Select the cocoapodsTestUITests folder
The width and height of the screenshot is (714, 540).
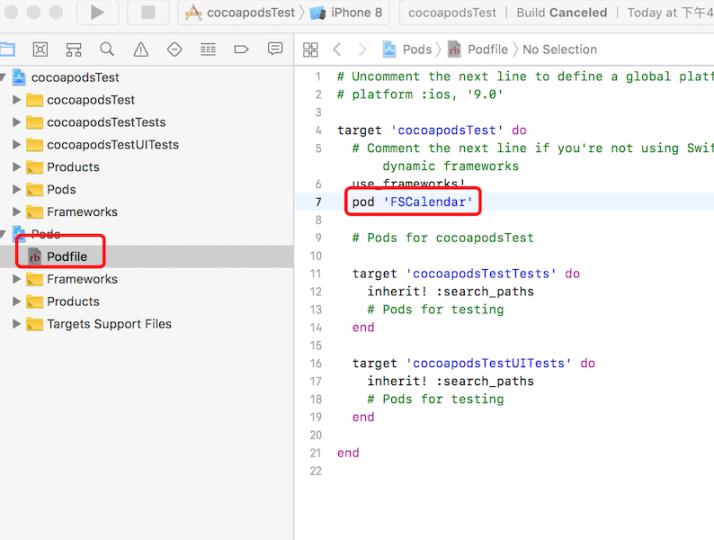tap(112, 145)
